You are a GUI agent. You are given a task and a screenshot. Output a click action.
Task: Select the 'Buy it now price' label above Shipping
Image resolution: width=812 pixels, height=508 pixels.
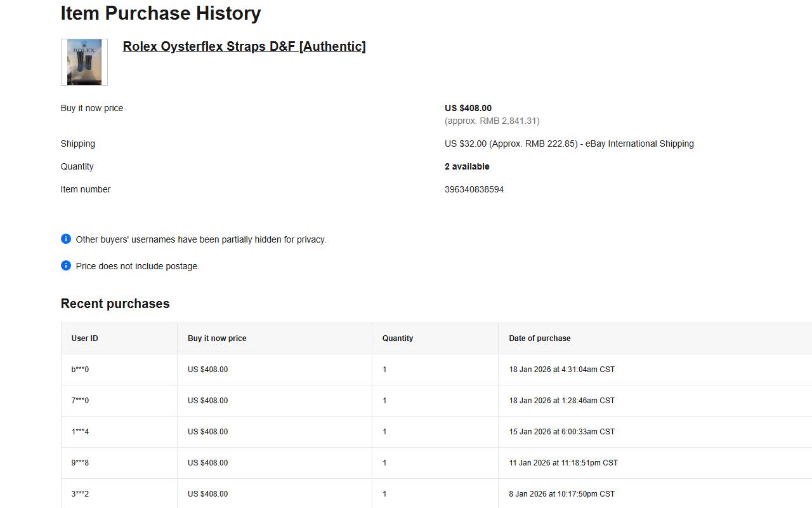92,108
